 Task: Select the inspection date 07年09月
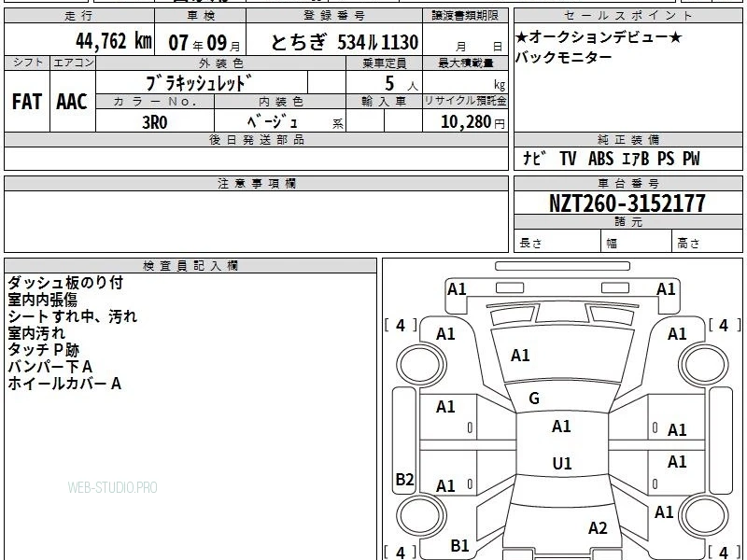click(204, 43)
